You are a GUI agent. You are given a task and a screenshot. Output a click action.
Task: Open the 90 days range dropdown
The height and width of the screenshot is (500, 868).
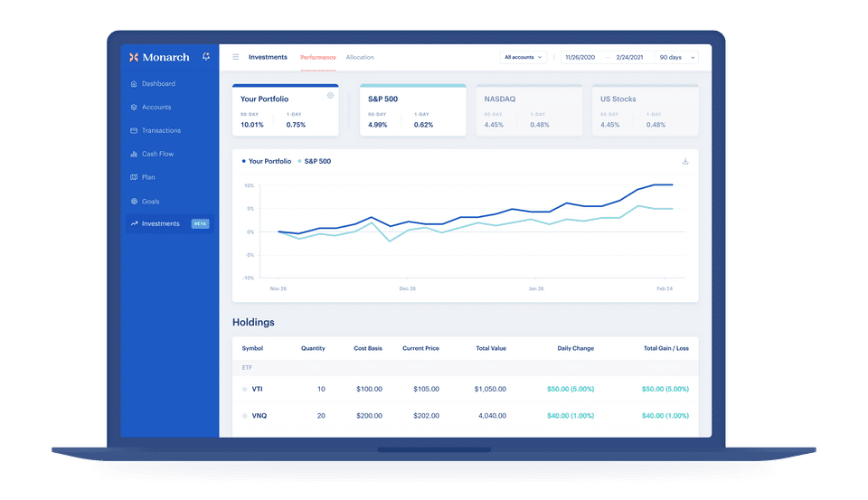pos(676,58)
